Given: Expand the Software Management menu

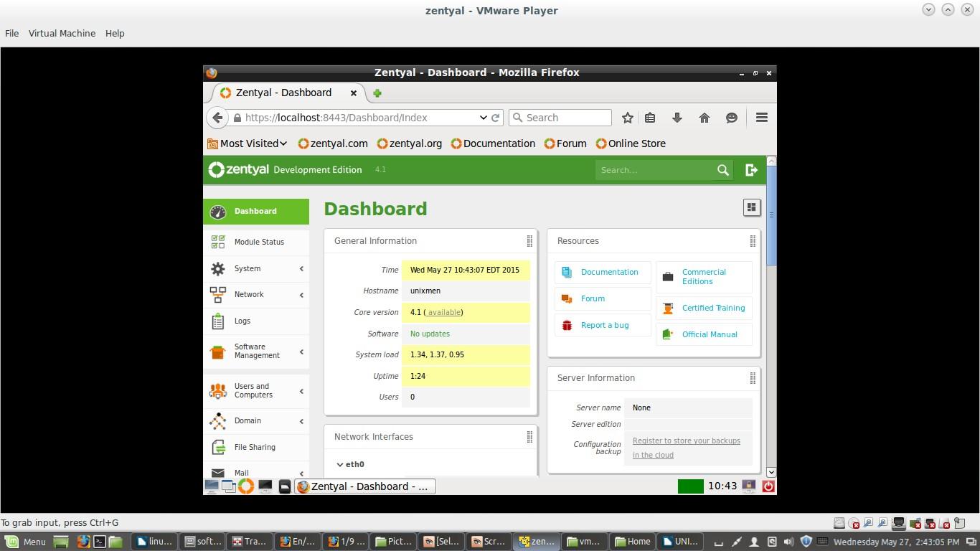Looking at the screenshot, I should [256, 352].
